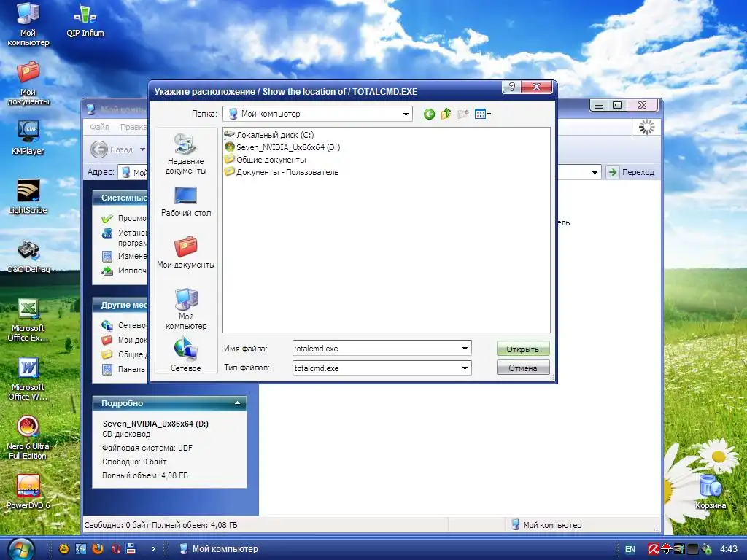The width and height of the screenshot is (747, 560).
Task: Go up one folder level in dialog
Action: [446, 114]
